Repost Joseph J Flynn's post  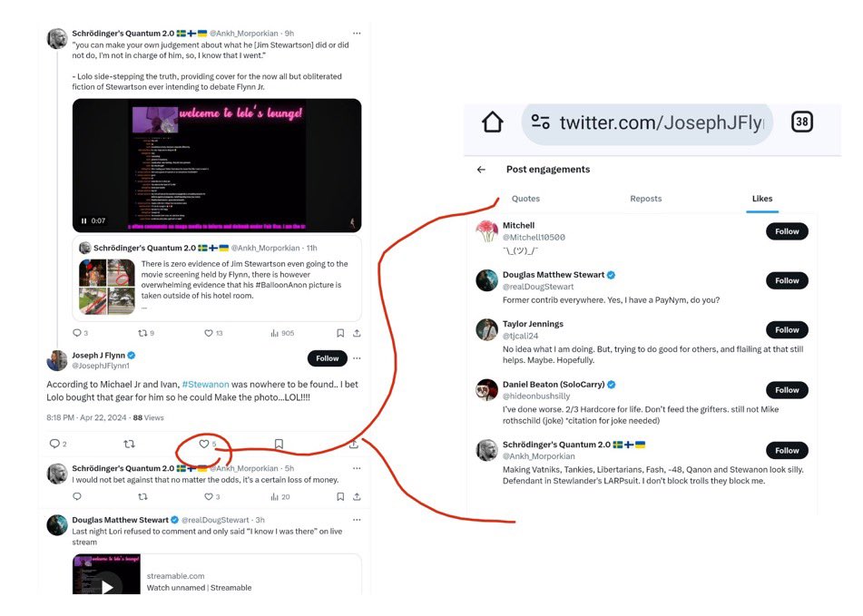(130, 444)
